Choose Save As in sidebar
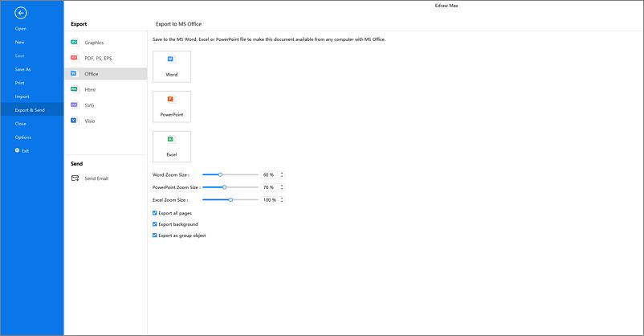644x336 pixels. click(x=22, y=69)
